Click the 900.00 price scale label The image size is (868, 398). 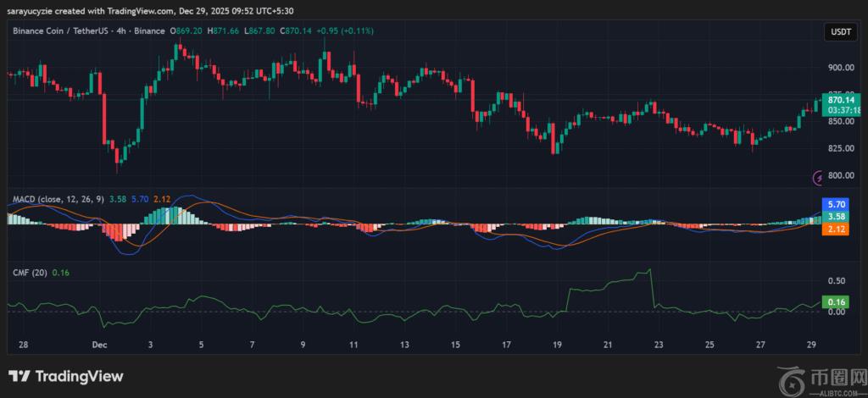coord(838,68)
